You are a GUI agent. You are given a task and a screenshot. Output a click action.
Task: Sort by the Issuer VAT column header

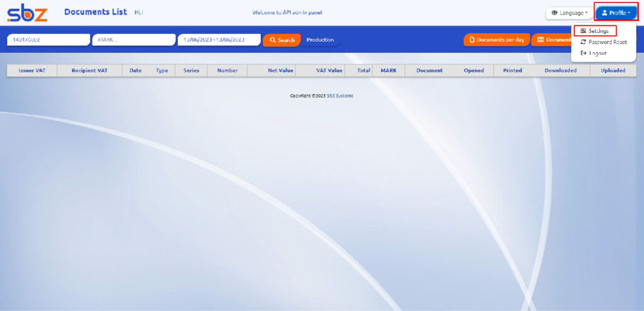point(32,71)
